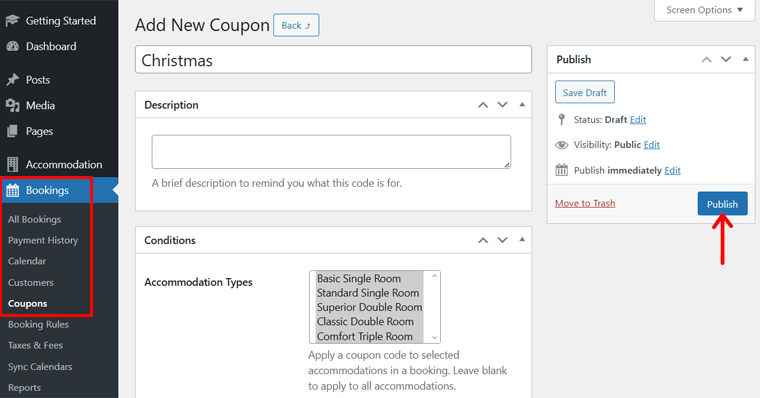Click the Accommodation building icon
The image size is (760, 398).
(x=13, y=164)
